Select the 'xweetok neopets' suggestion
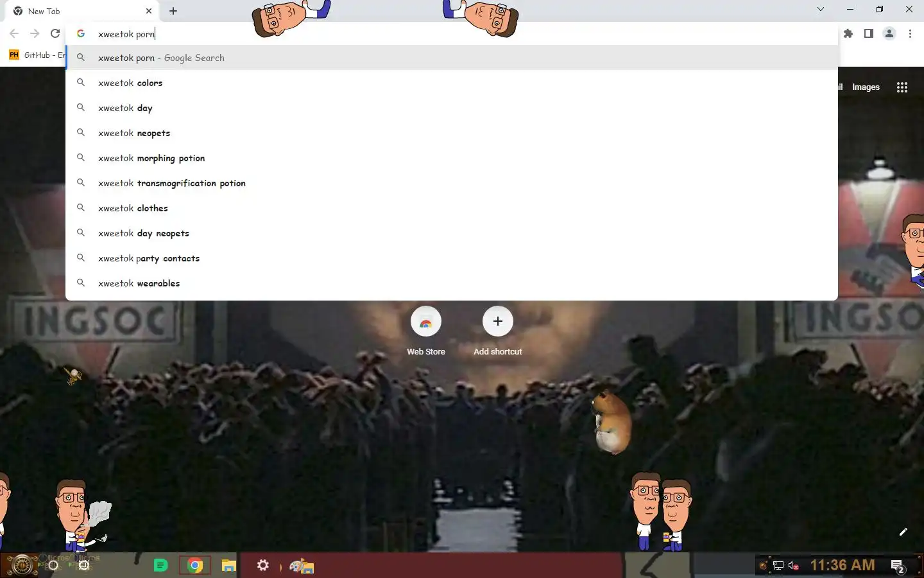 tap(452, 133)
